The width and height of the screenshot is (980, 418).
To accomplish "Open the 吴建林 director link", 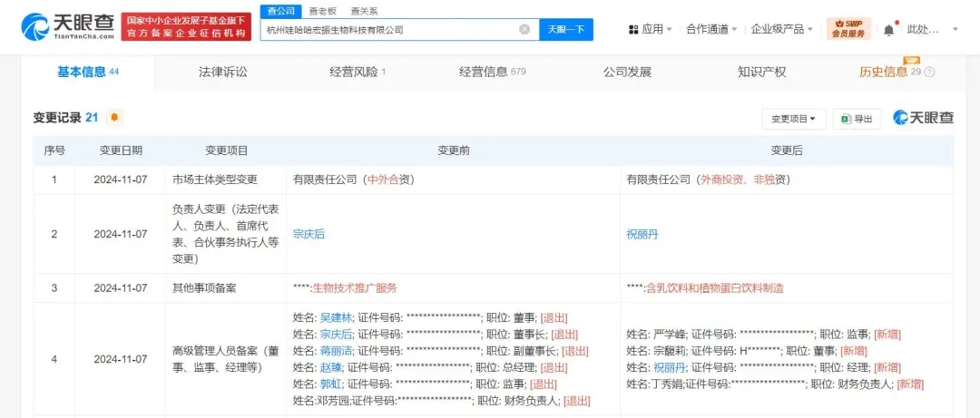I will 337,317.
